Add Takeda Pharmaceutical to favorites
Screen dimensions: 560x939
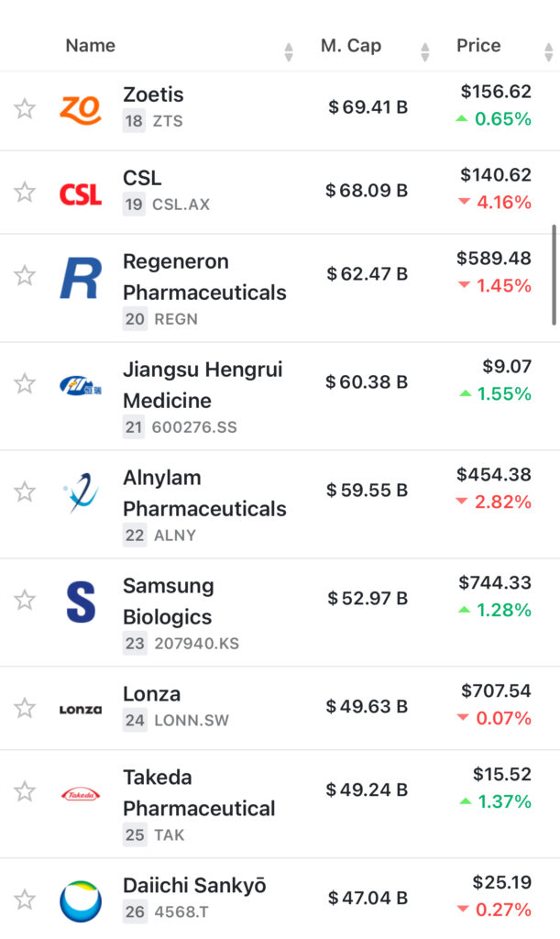pyautogui.click(x=25, y=792)
